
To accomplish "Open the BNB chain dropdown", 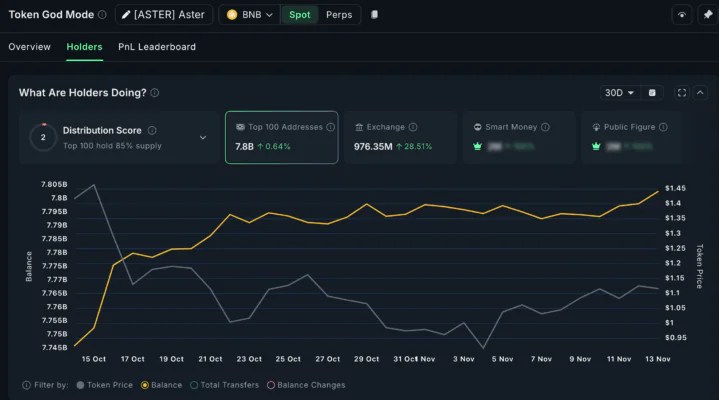I will (249, 15).
